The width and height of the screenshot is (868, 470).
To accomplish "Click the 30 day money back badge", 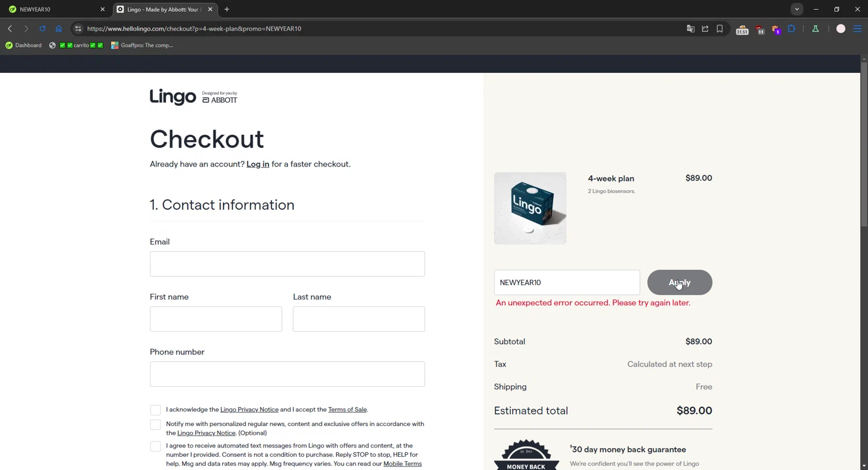I will [527, 455].
